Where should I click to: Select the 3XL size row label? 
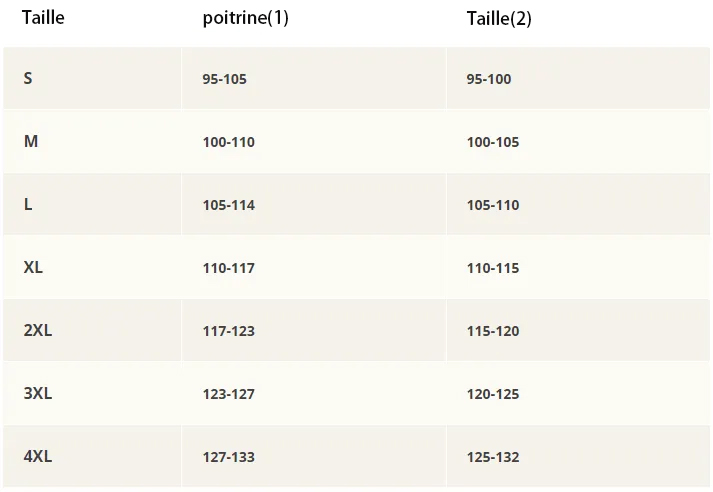click(x=38, y=394)
